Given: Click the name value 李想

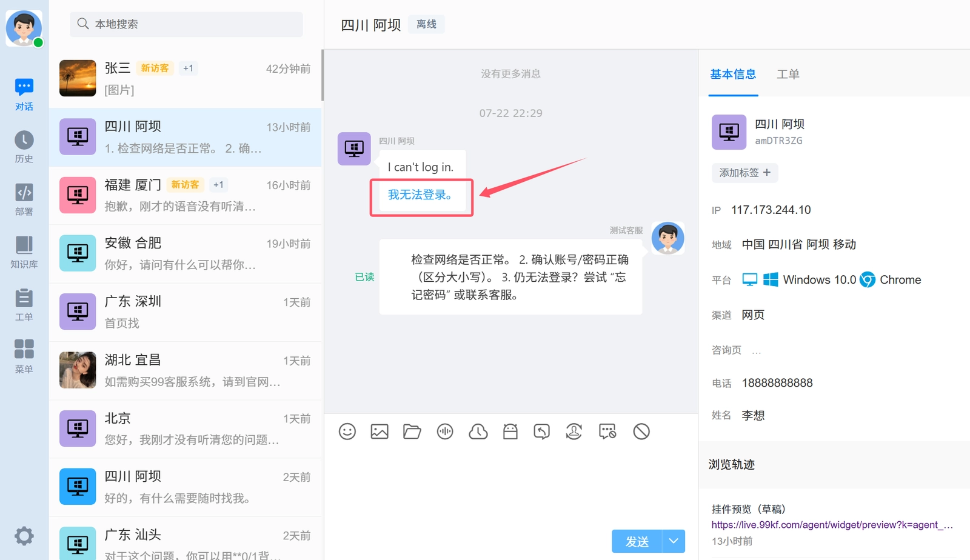Looking at the screenshot, I should click(x=754, y=416).
